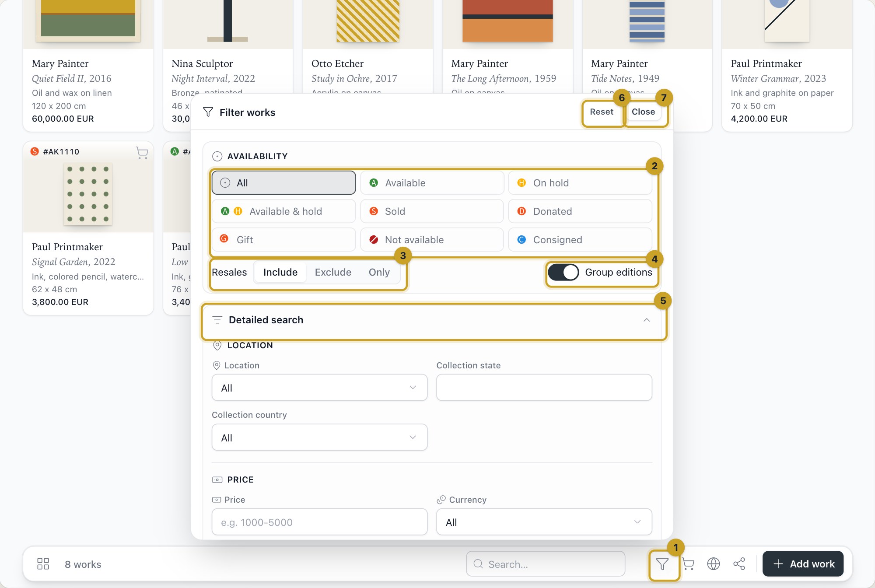
Task: Click Study in Ochre title
Action: click(341, 79)
